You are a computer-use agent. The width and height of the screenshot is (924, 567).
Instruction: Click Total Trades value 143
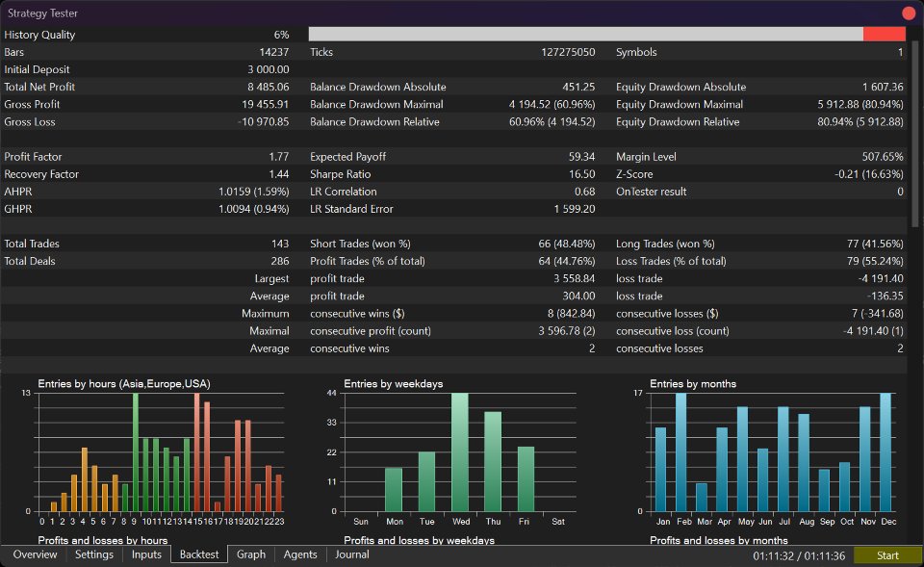pos(280,244)
